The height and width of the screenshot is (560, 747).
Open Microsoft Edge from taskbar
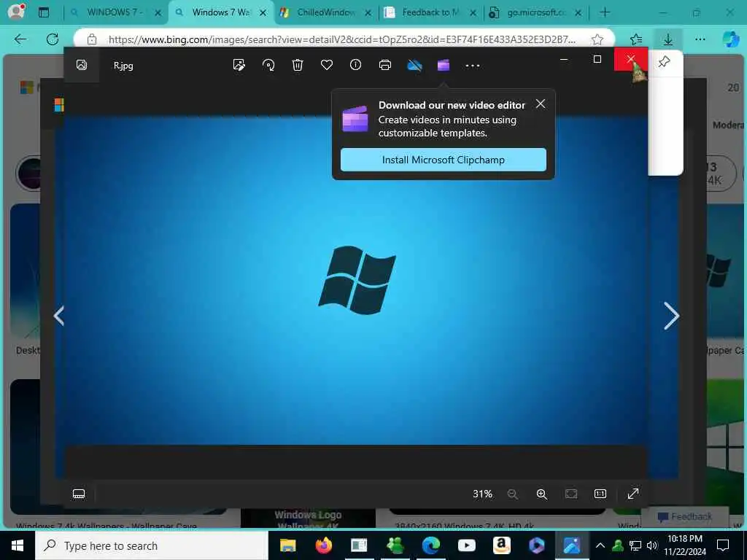coord(430,545)
